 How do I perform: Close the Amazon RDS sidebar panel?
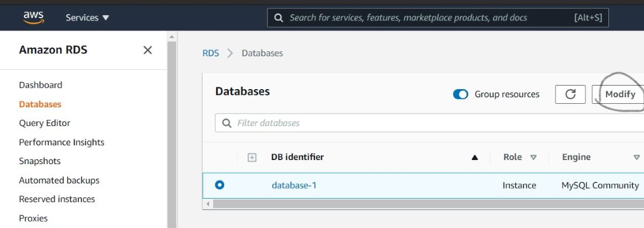point(148,50)
